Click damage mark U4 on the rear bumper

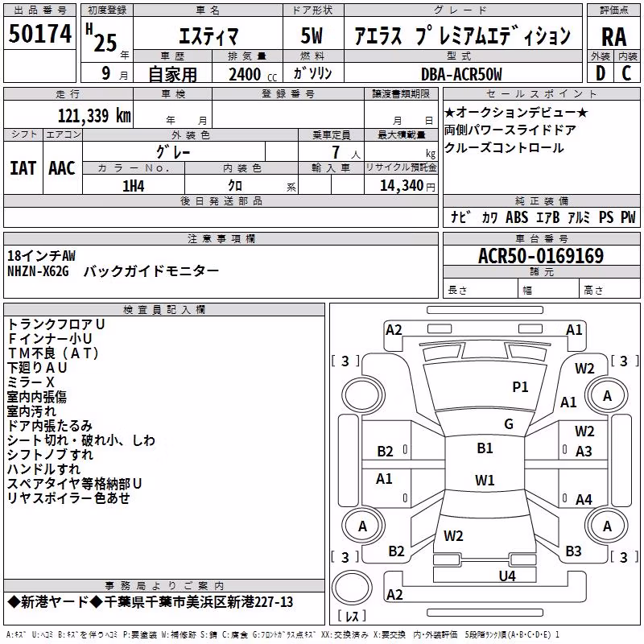click(x=507, y=576)
